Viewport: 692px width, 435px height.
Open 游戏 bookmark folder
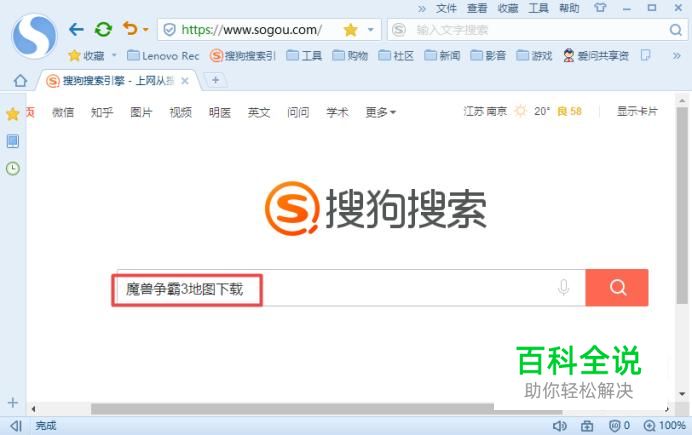click(x=534, y=56)
